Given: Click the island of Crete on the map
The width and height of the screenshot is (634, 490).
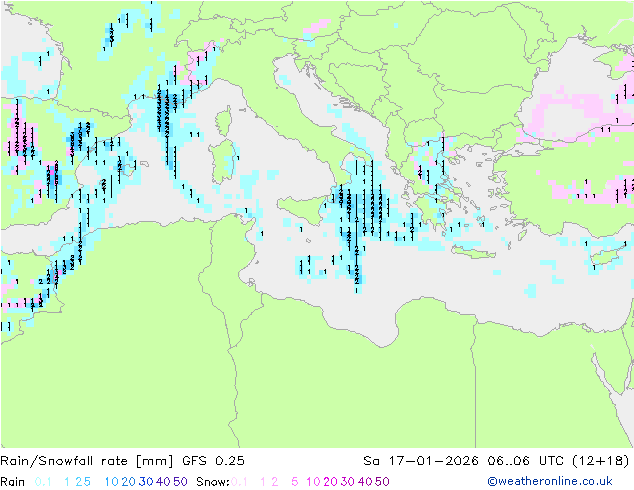Looking at the screenshot, I should (473, 252).
